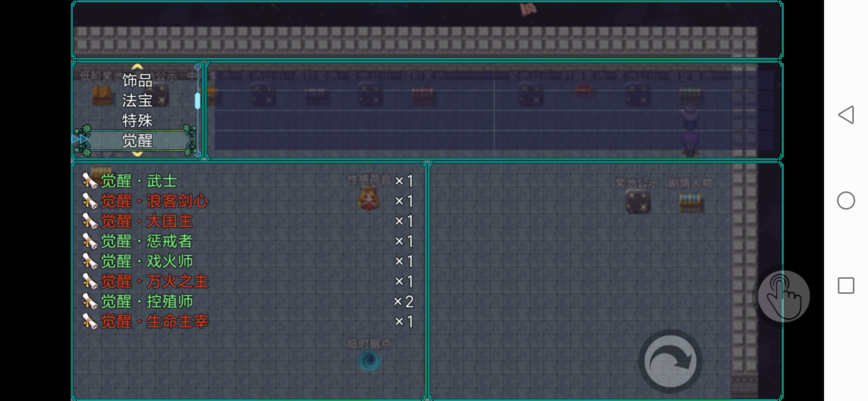This screenshot has height=401, width=868.
Task: Select item 觉醒·武士
Action: (x=248, y=181)
